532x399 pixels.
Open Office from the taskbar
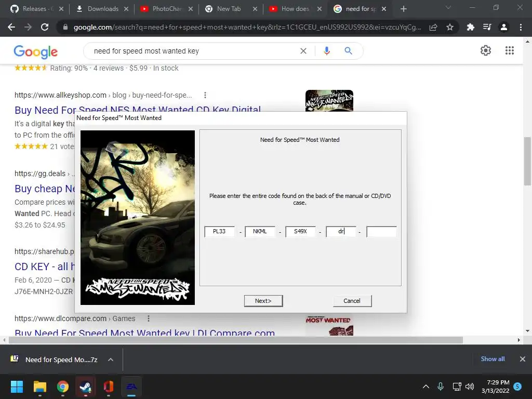click(x=109, y=387)
